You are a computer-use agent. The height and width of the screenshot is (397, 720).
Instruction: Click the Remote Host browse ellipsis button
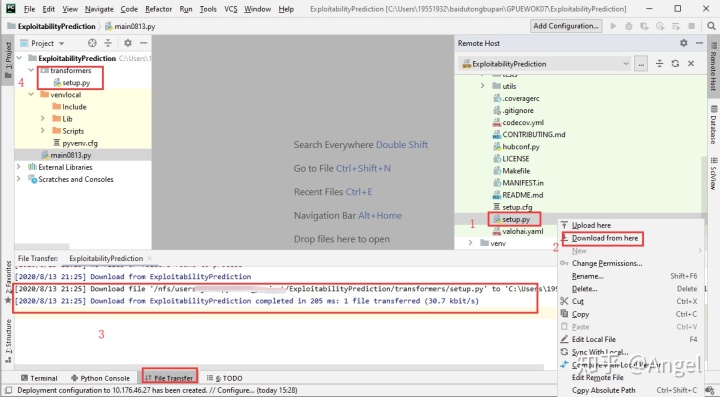(x=641, y=64)
